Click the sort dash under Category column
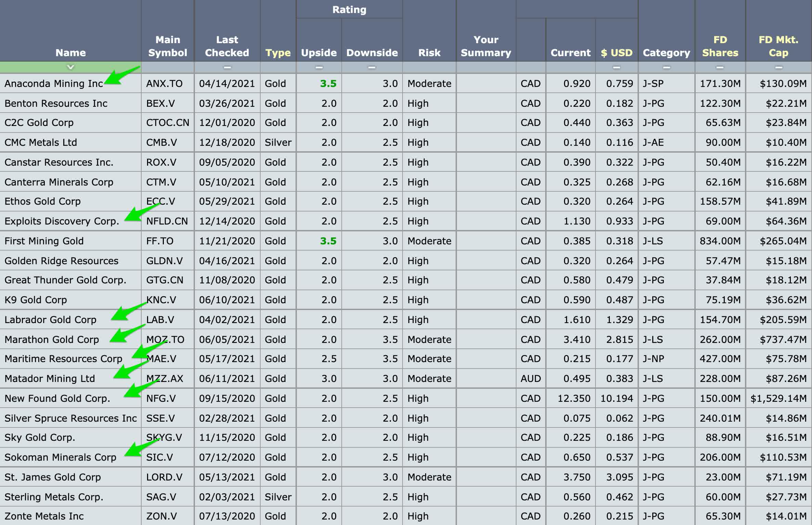The height and width of the screenshot is (525, 812). click(666, 67)
